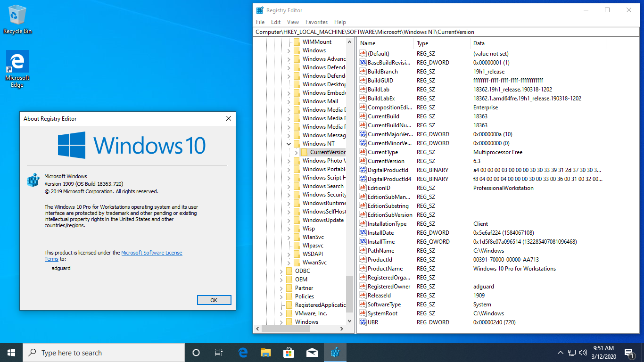Image resolution: width=644 pixels, height=362 pixels.
Task: Open Task View on the taskbar
Action: pyautogui.click(x=219, y=353)
